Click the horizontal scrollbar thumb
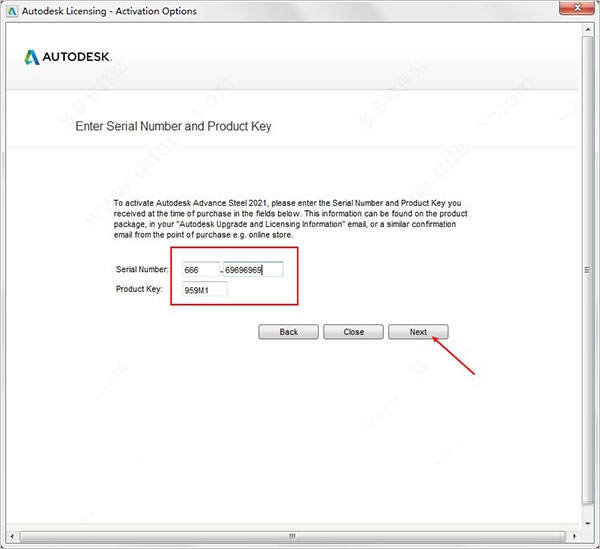Image resolution: width=600 pixels, height=549 pixels. click(x=292, y=536)
